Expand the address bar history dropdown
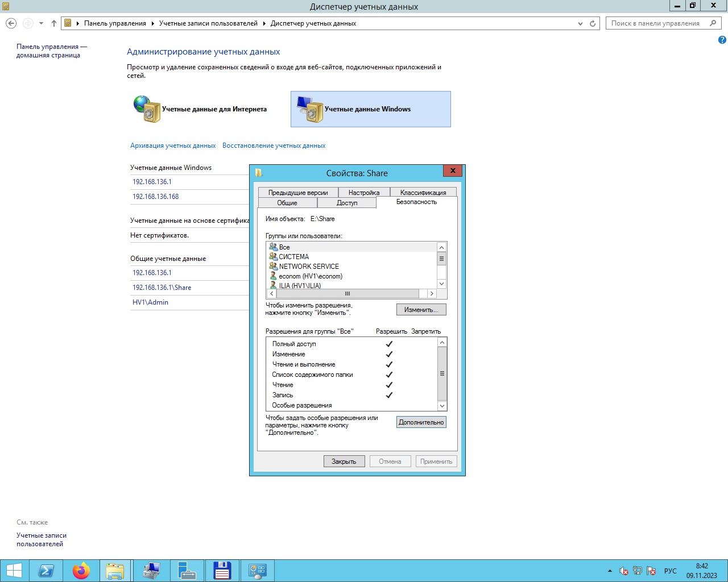Viewport: 728px width, 582px height. pyautogui.click(x=580, y=23)
